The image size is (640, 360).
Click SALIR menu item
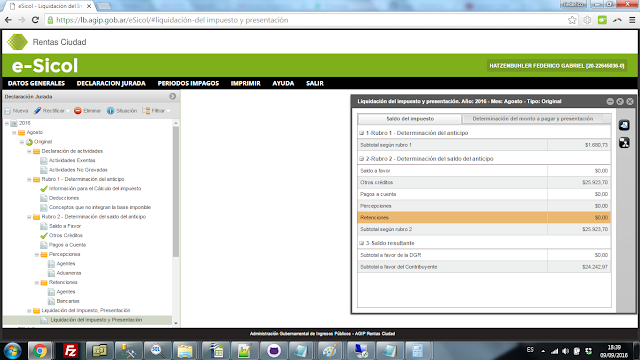[x=315, y=83]
